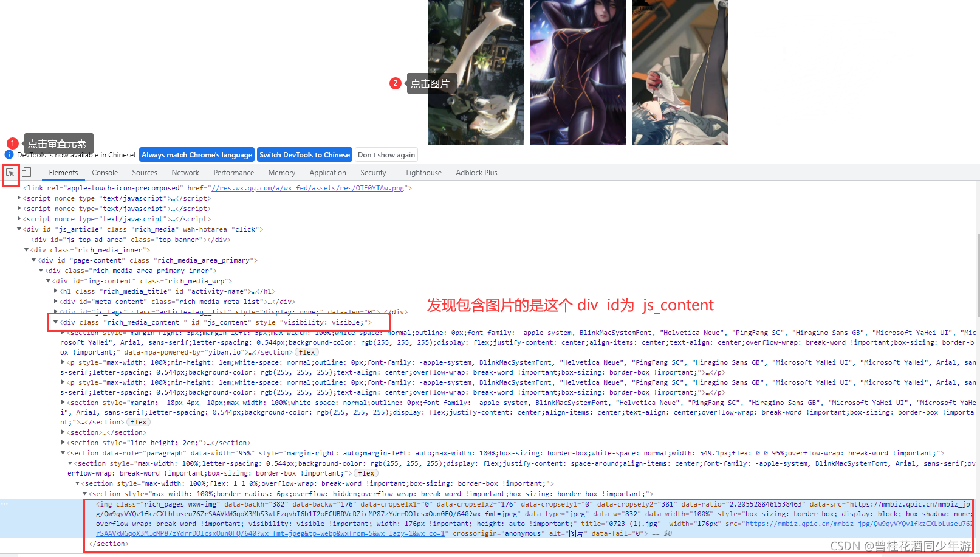Open the Memory tab
The image size is (980, 557).
click(282, 173)
